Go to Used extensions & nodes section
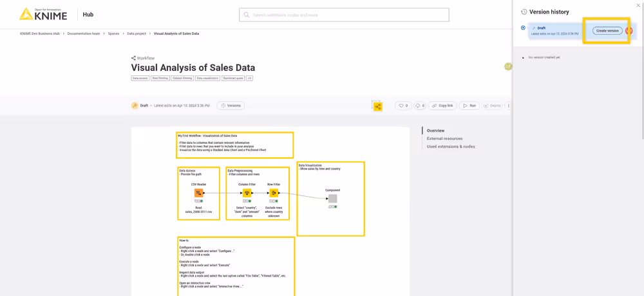Image resolution: width=644 pixels, height=296 pixels. pos(451,146)
